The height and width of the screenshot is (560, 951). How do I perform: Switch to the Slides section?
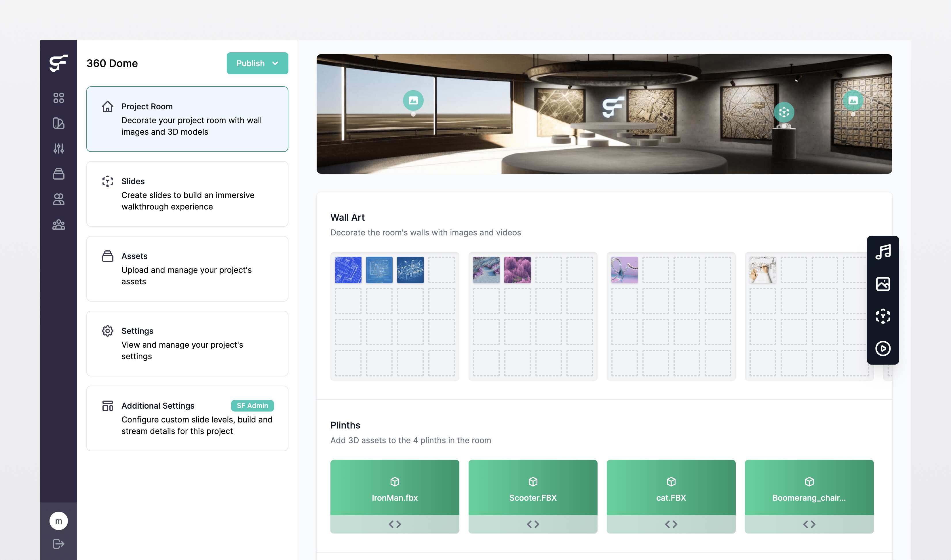pyautogui.click(x=188, y=194)
